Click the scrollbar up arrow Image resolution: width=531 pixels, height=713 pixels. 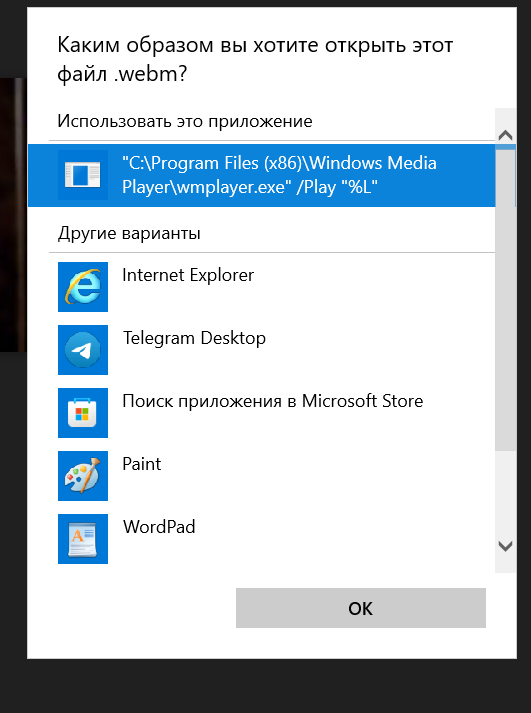506,135
